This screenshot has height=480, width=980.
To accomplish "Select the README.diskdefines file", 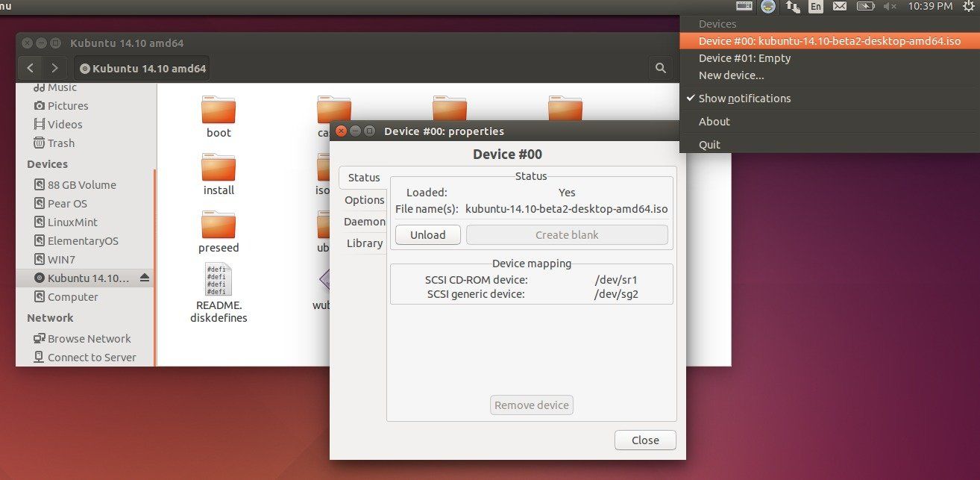I will [x=219, y=293].
